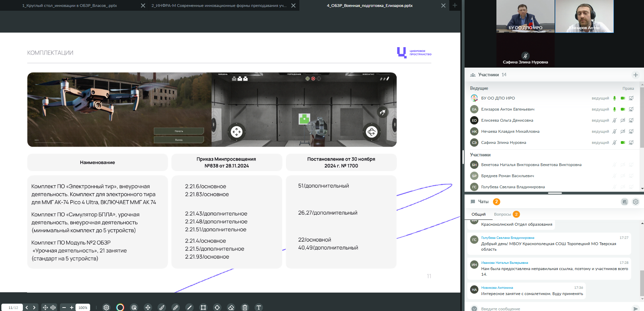The height and width of the screenshot is (311, 644).
Task: Open chat settings gear icon
Action: point(636,202)
